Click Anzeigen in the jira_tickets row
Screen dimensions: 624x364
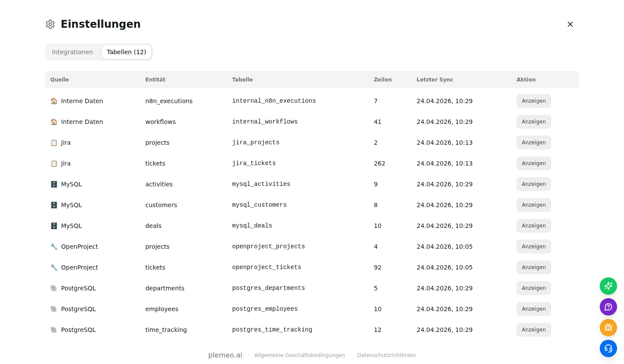(x=534, y=163)
